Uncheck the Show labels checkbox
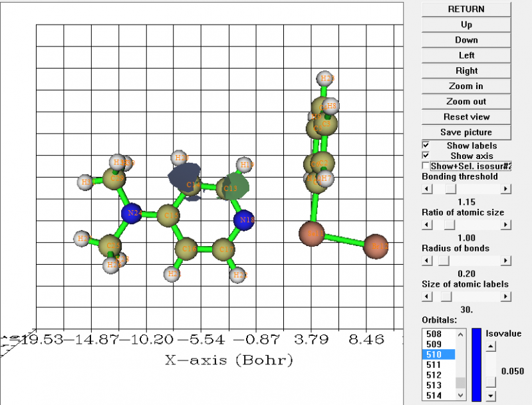Viewport: 532px width, 405px height. click(x=426, y=145)
